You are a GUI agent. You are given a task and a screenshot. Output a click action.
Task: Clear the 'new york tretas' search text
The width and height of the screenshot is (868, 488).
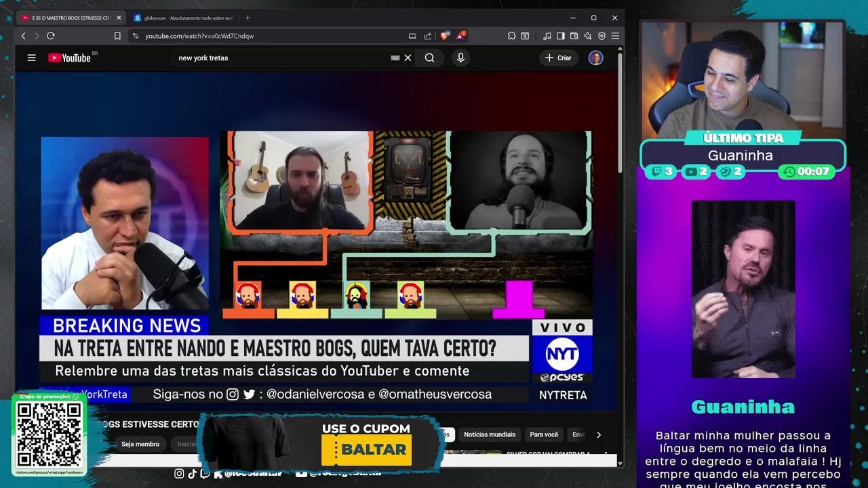point(408,58)
